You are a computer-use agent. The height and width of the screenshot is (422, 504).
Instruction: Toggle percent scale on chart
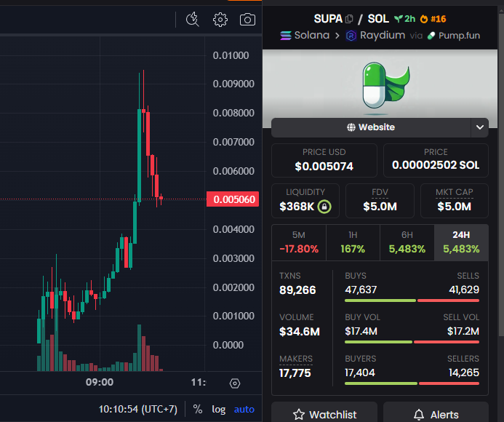[198, 409]
